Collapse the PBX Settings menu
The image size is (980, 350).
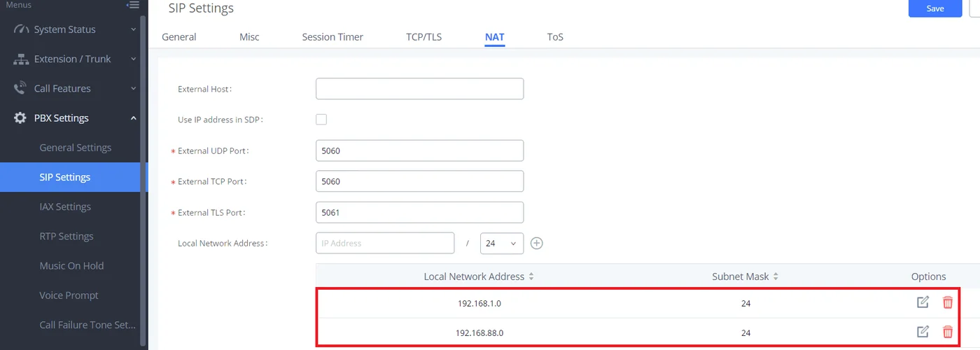[74, 118]
